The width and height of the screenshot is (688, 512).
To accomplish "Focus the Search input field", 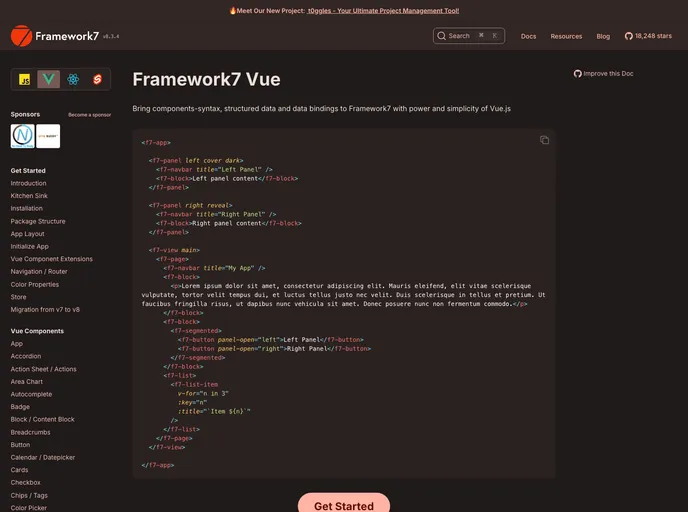I will (469, 36).
